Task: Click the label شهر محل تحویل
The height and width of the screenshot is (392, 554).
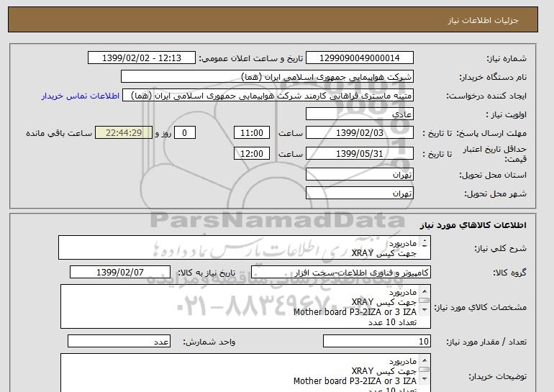Action: [495, 194]
